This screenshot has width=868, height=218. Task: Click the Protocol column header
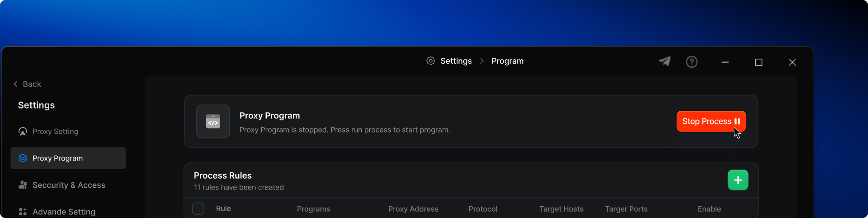[x=483, y=209]
